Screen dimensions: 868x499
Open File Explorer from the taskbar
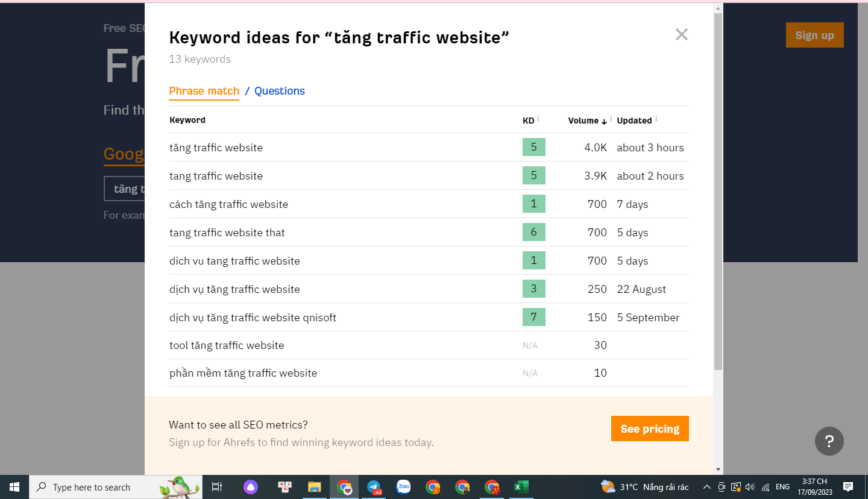pyautogui.click(x=314, y=487)
